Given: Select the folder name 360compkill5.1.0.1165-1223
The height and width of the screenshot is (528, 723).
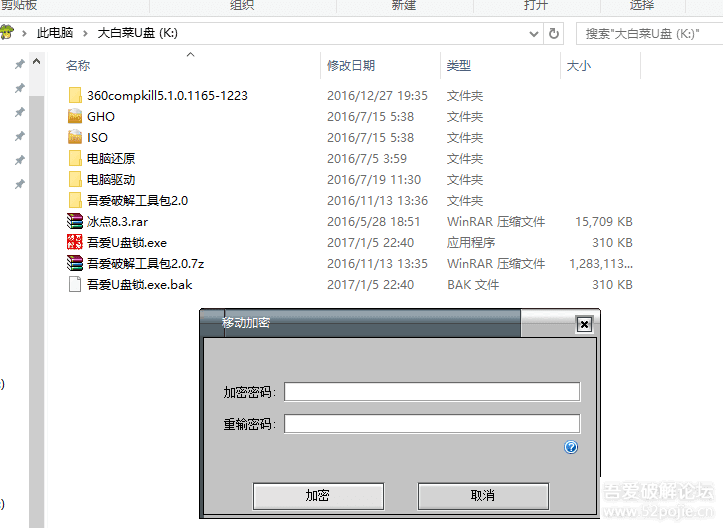Looking at the screenshot, I should 167,95.
